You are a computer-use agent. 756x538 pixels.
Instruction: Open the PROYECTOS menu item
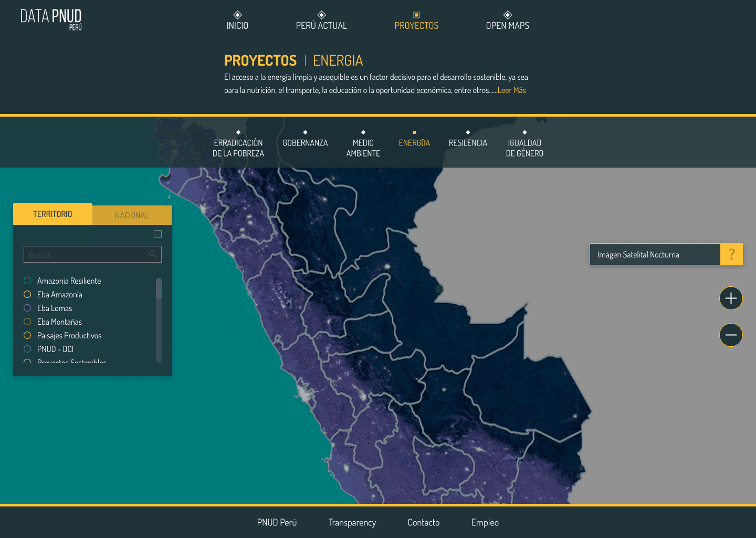[x=416, y=26]
